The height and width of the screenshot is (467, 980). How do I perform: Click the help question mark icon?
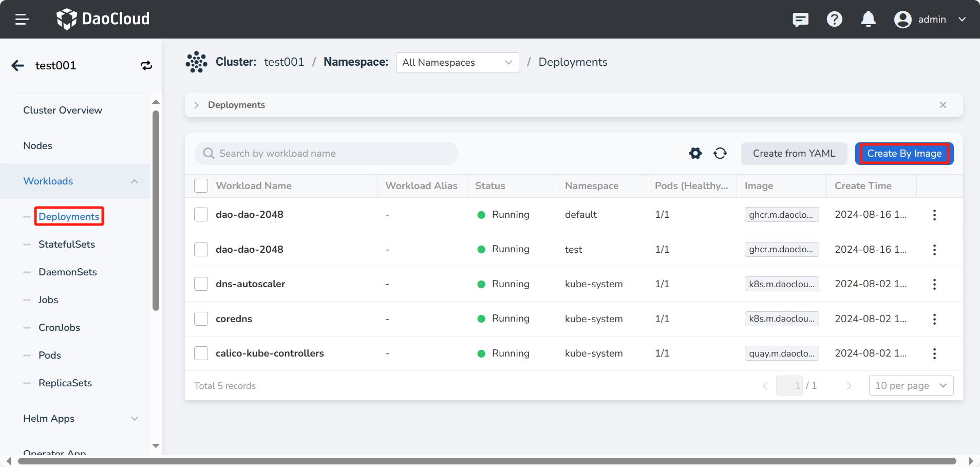[x=834, y=20]
